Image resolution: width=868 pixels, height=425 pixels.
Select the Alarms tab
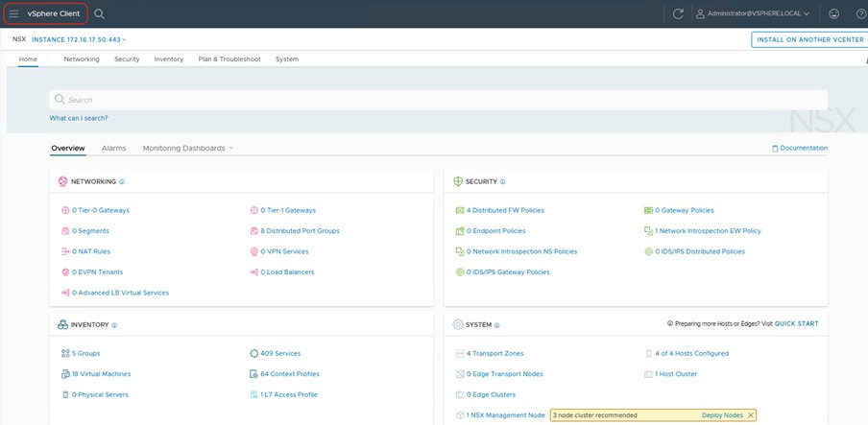113,149
